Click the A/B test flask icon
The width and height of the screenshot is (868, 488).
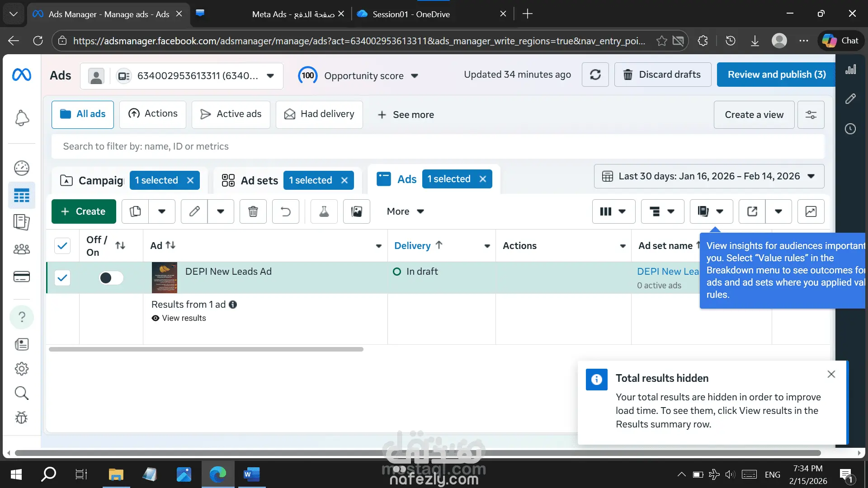[x=324, y=211]
